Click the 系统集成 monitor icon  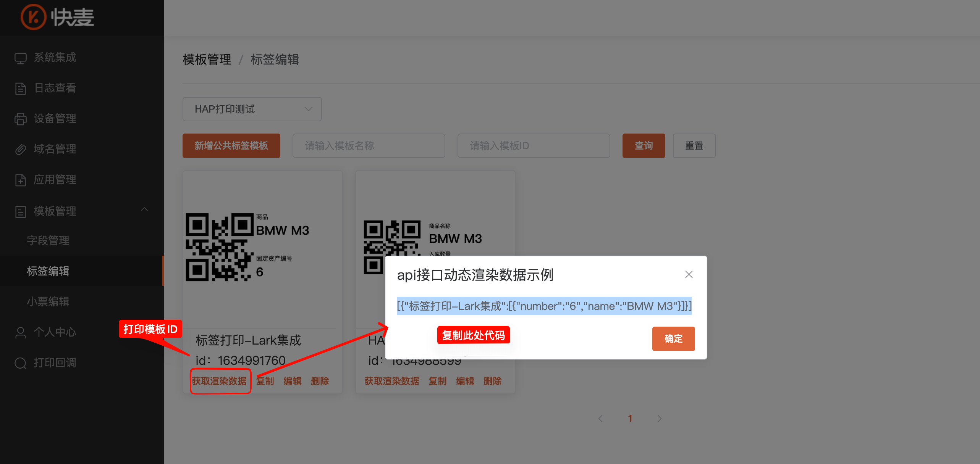click(20, 58)
